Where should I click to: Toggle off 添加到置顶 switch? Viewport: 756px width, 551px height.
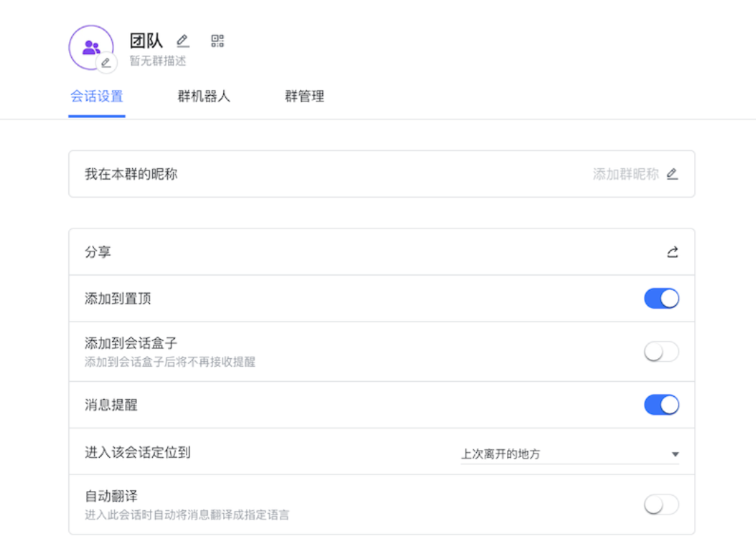[x=661, y=298]
